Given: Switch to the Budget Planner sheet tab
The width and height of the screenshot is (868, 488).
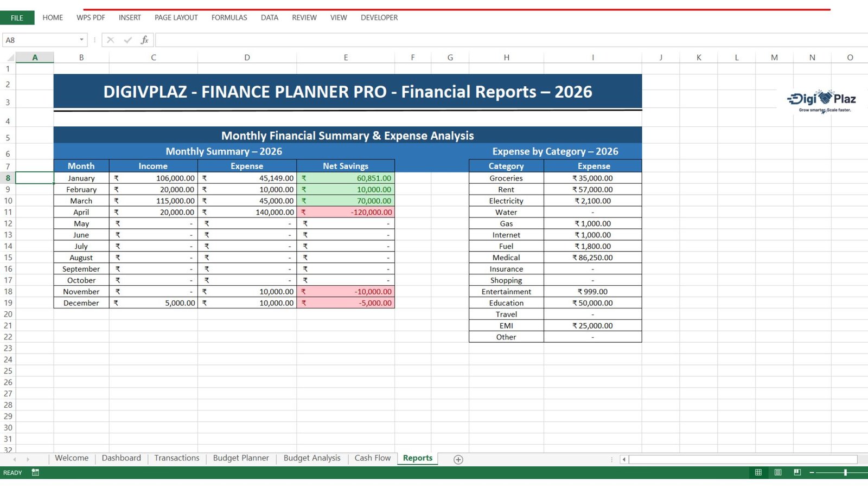Looking at the screenshot, I should pyautogui.click(x=241, y=458).
